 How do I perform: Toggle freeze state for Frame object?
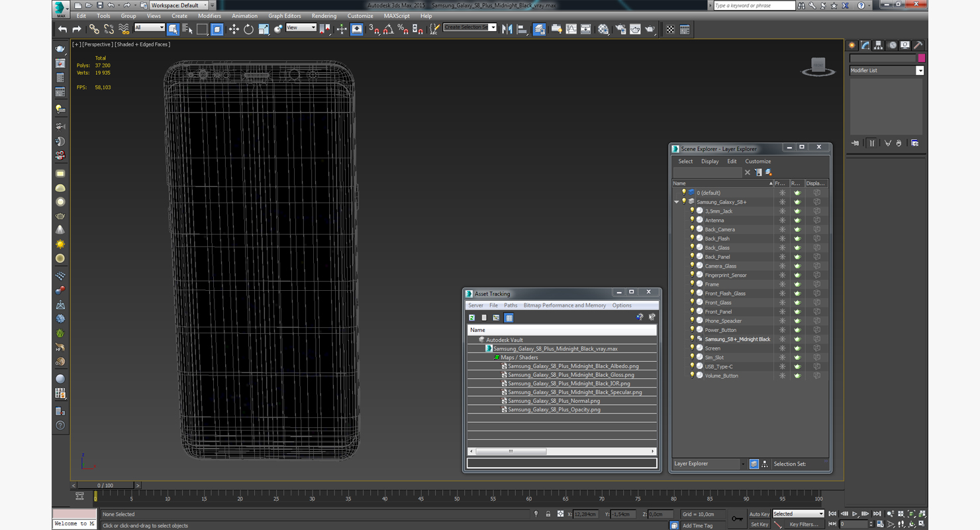tap(782, 284)
